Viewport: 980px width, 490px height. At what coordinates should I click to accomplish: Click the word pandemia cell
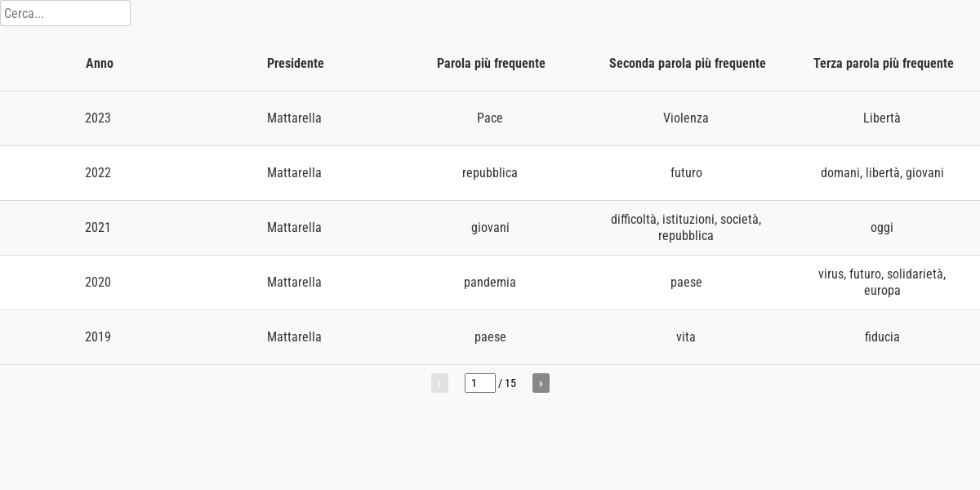coord(490,283)
